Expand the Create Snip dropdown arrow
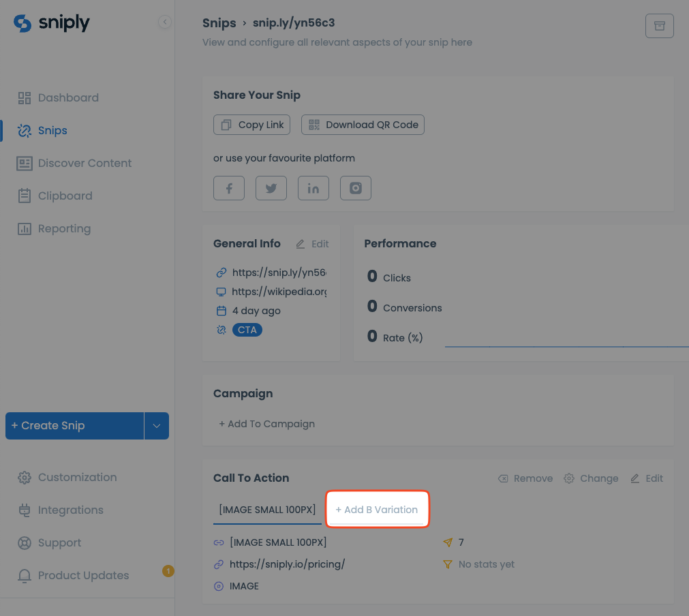Viewport: 689px width, 616px height. (x=156, y=426)
